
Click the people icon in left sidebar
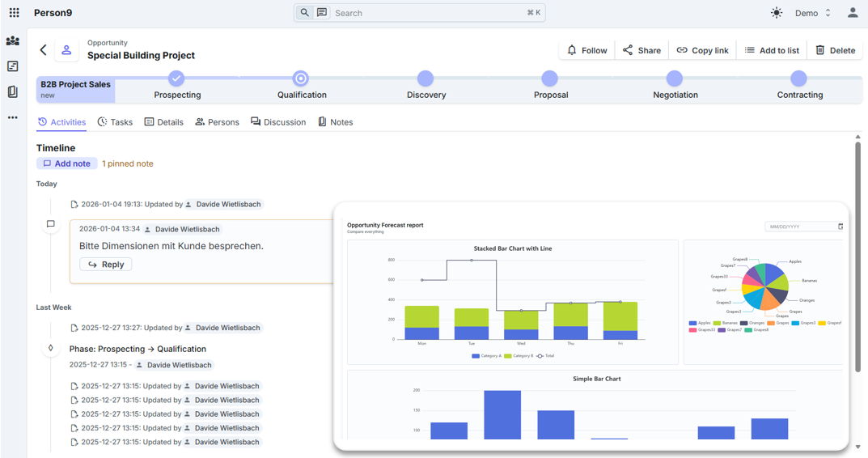point(13,41)
